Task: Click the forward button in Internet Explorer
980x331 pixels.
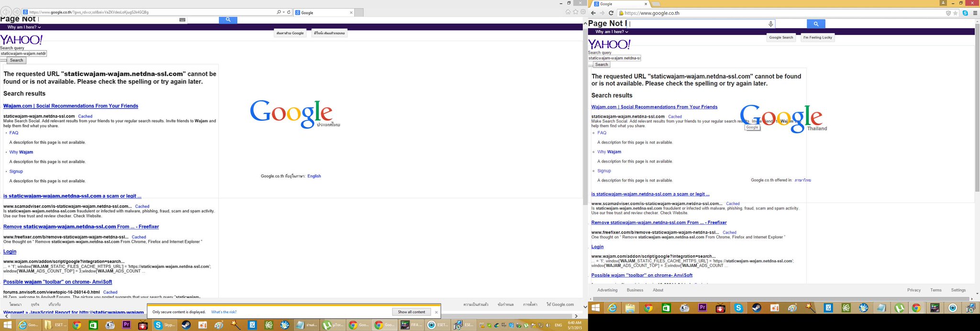Action: pos(17,11)
